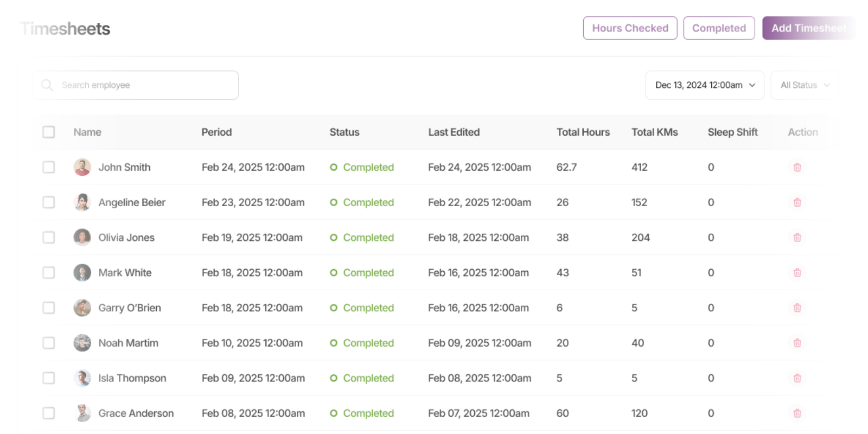Image resolution: width=868 pixels, height=434 pixels.
Task: Delete Angeline Beier's timesheet with trash icon
Action: click(797, 202)
